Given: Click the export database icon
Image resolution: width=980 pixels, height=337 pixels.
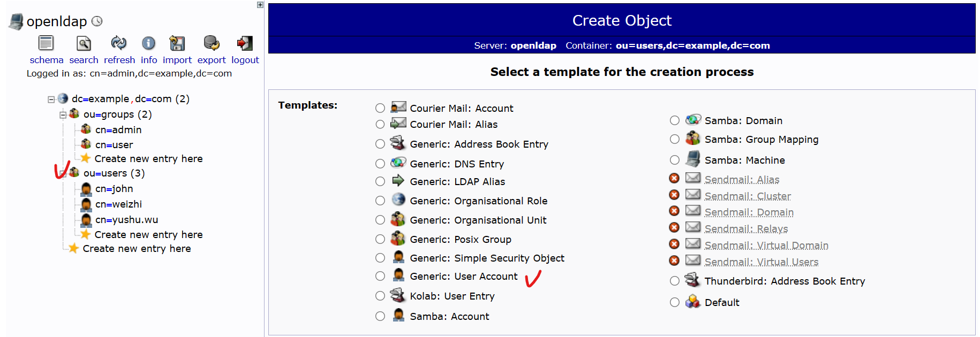Looking at the screenshot, I should 212,43.
